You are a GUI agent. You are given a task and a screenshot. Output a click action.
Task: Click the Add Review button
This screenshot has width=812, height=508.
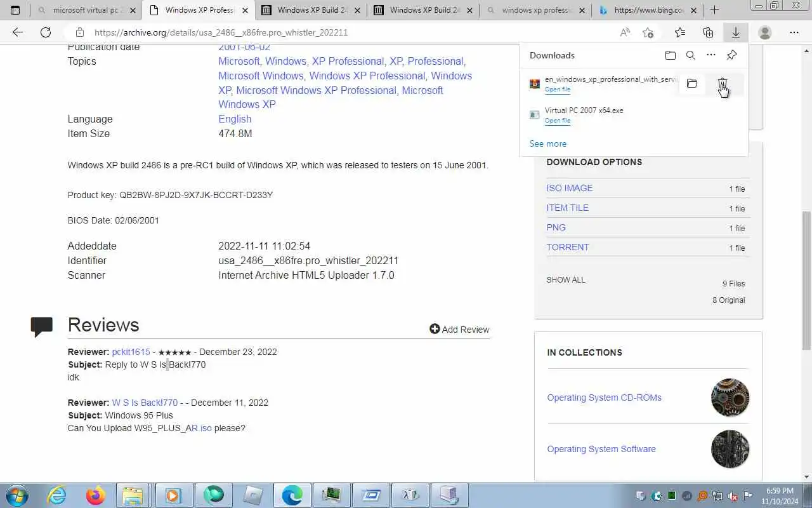point(459,329)
